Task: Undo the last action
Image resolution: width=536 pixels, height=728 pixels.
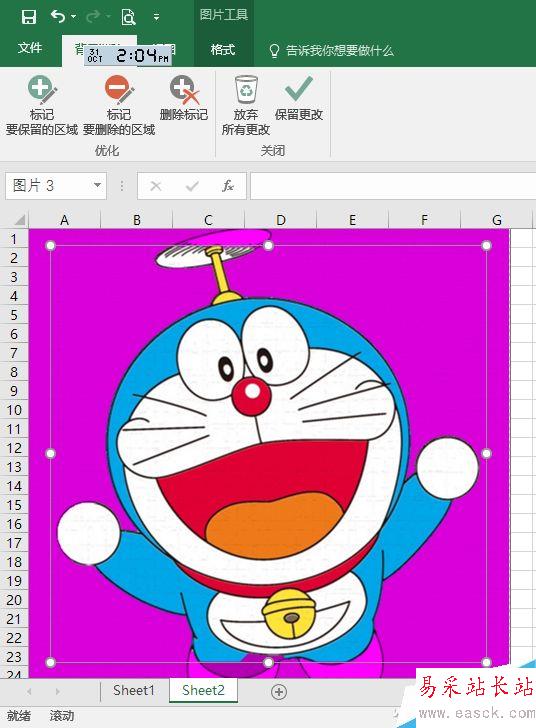Action: [x=58, y=17]
